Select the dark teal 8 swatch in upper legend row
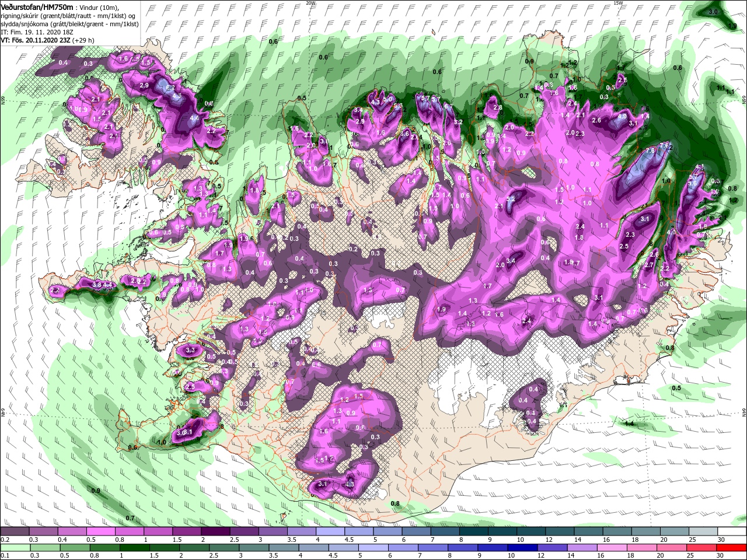Screen dimensions: 747x560 474,531
